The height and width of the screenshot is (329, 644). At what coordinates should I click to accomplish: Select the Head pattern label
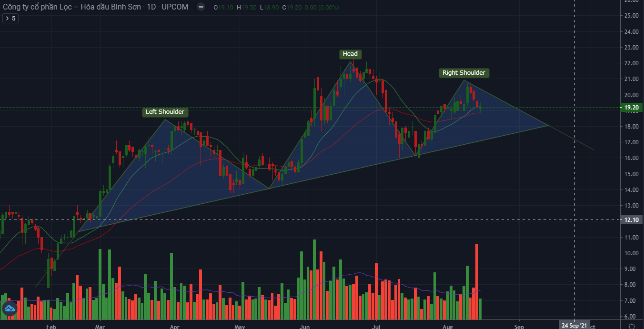pos(350,54)
